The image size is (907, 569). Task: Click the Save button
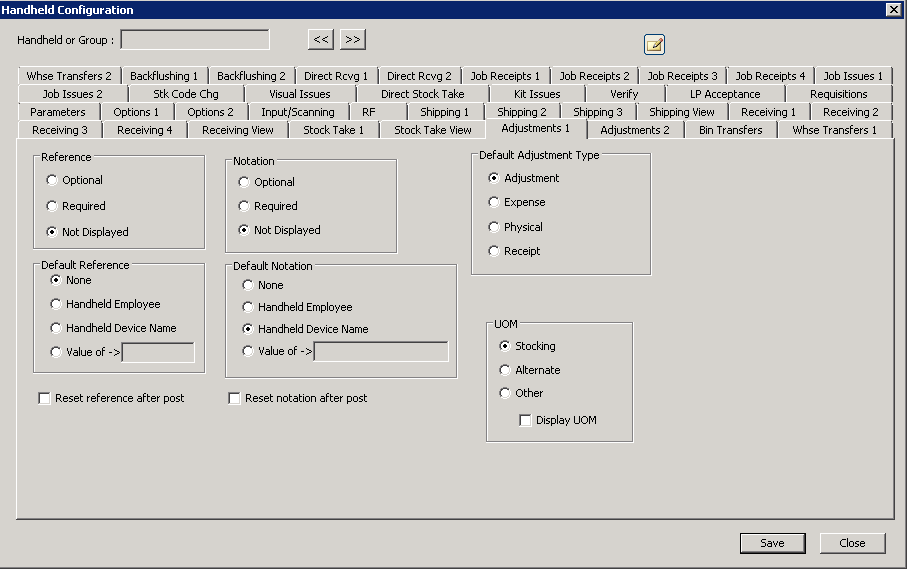tap(772, 543)
